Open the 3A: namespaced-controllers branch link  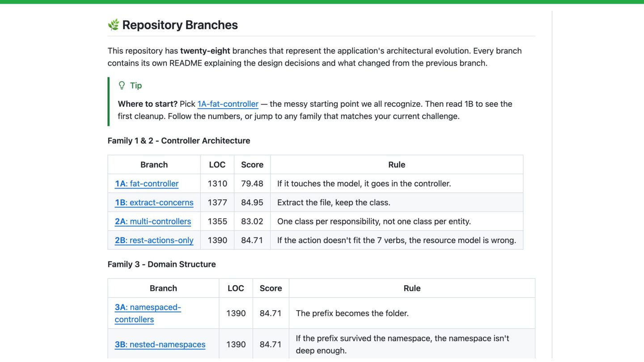pyautogui.click(x=148, y=307)
